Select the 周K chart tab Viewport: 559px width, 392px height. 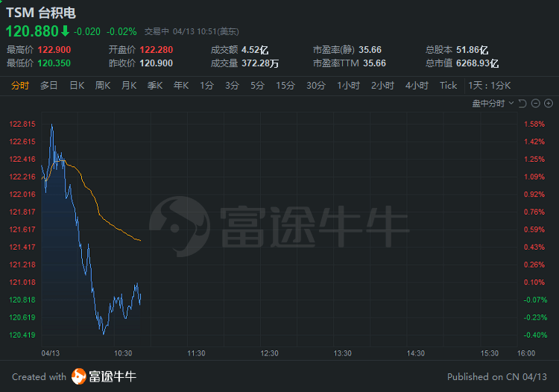pos(103,86)
